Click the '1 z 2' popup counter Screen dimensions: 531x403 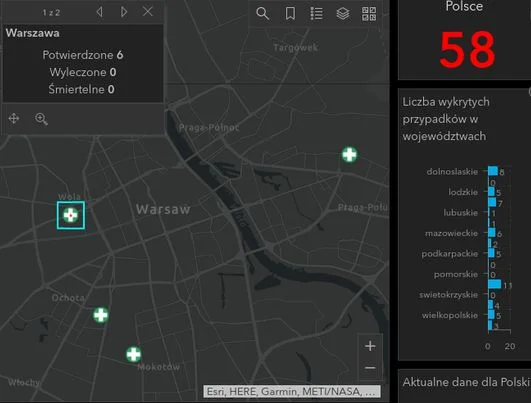click(x=51, y=13)
